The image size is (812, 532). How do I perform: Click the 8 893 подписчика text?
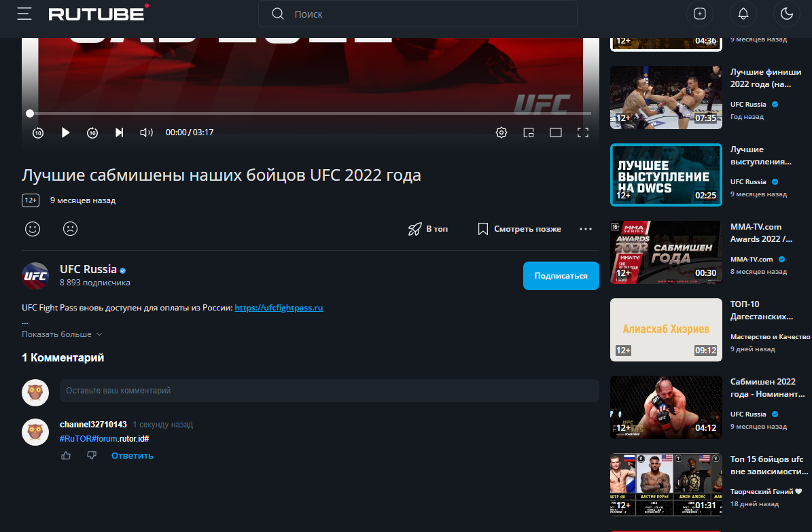coord(94,283)
